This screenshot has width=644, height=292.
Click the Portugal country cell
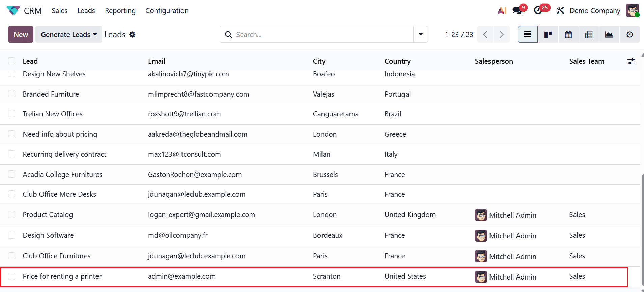click(x=397, y=94)
